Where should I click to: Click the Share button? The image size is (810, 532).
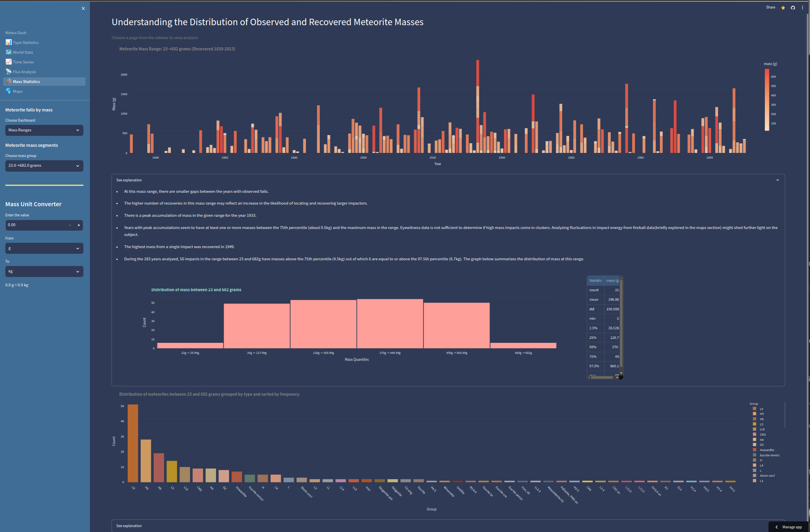point(771,7)
